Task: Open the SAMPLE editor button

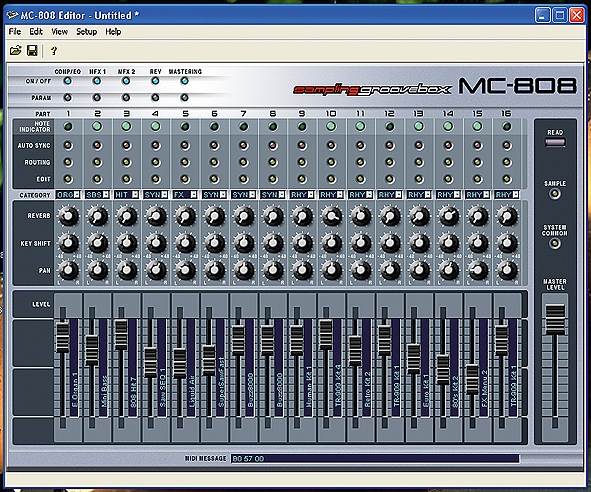Action: point(554,194)
